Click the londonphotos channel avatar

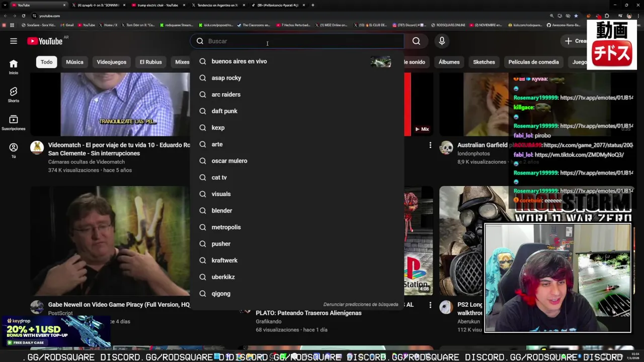click(x=446, y=147)
